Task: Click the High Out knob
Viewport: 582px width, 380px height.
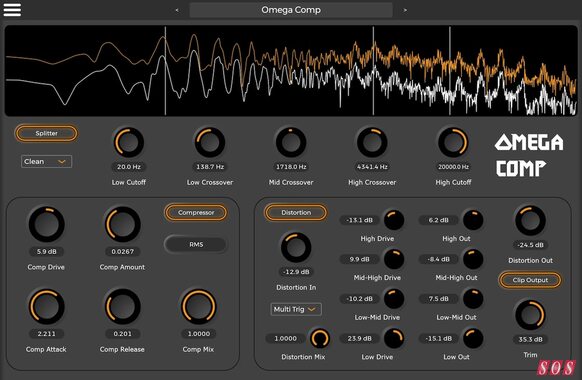Action: click(473, 220)
